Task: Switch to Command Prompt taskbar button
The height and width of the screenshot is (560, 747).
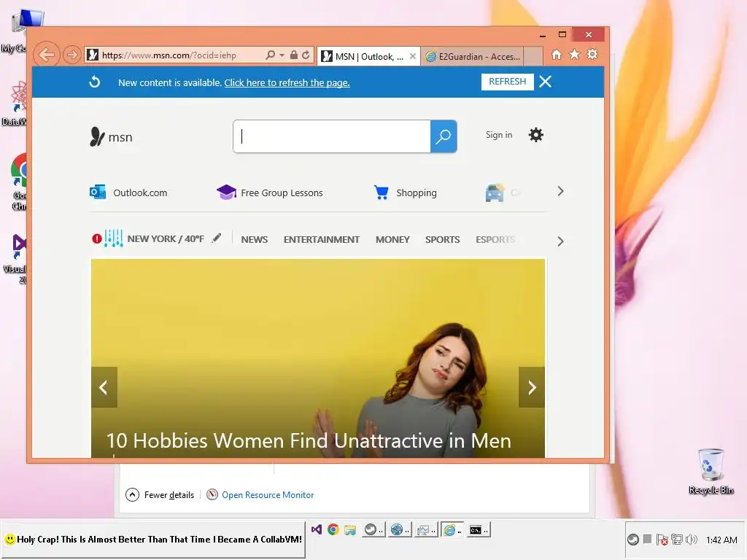Action: click(479, 529)
